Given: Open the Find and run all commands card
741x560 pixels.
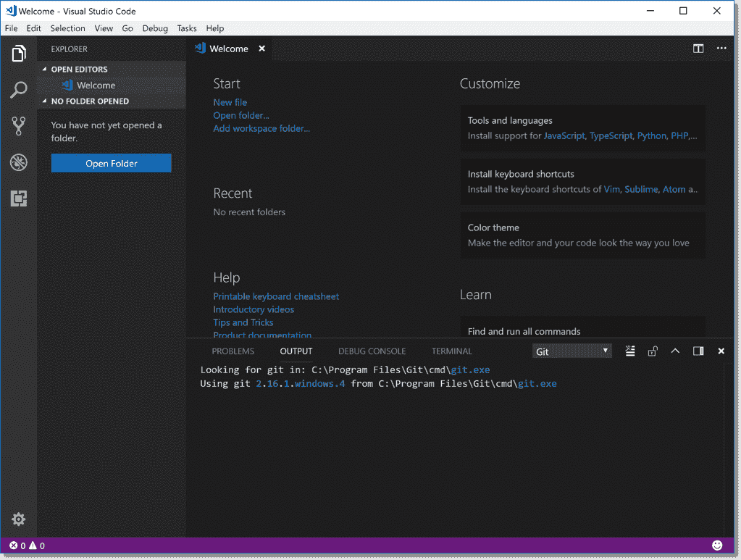Looking at the screenshot, I should [x=582, y=327].
